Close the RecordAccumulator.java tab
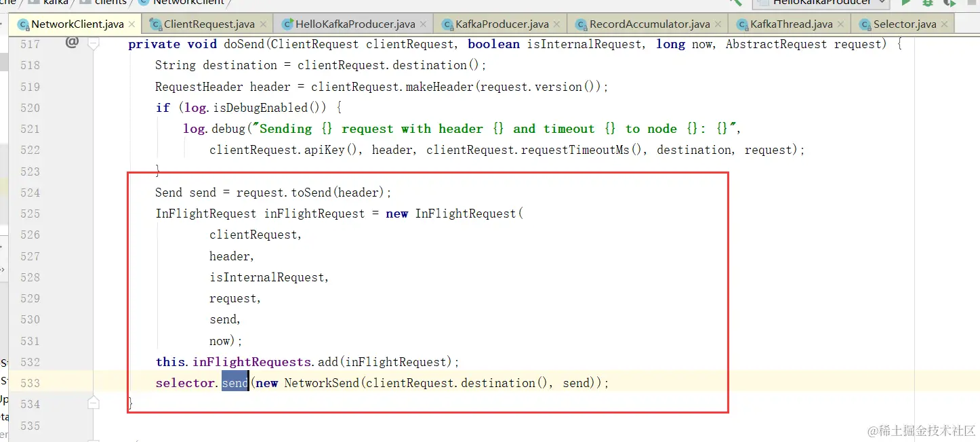The height and width of the screenshot is (442, 980). (719, 24)
